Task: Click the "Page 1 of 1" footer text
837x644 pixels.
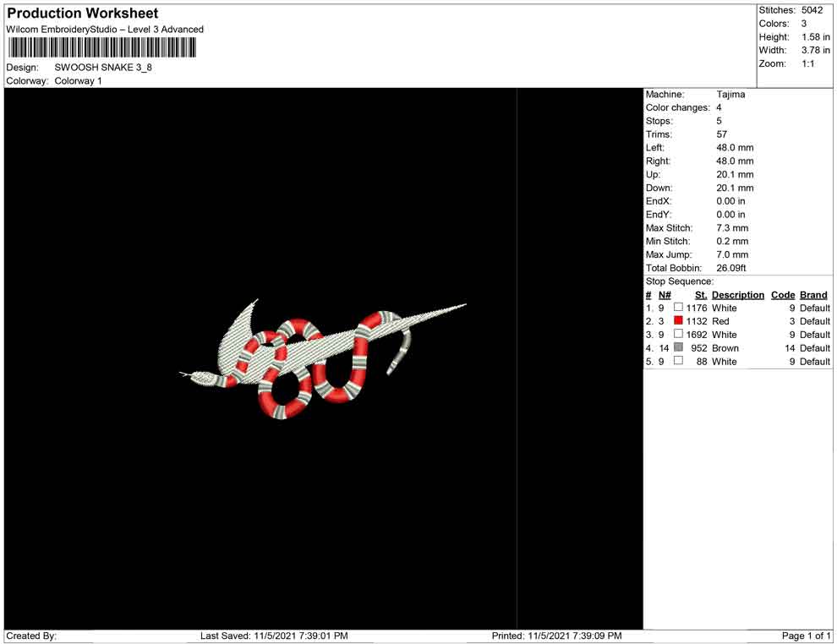Action: coord(806,636)
